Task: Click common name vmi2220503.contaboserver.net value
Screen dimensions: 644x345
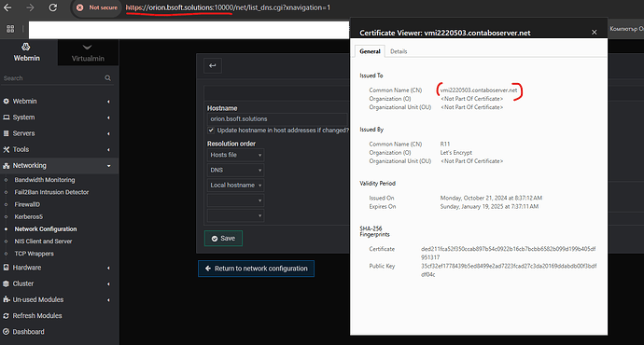Action: 479,90
